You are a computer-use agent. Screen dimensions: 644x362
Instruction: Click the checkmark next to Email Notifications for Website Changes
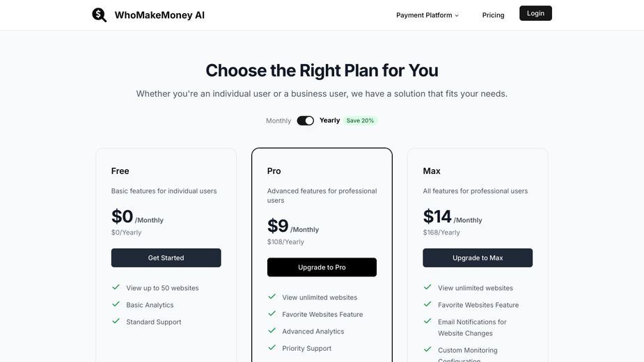(427, 321)
